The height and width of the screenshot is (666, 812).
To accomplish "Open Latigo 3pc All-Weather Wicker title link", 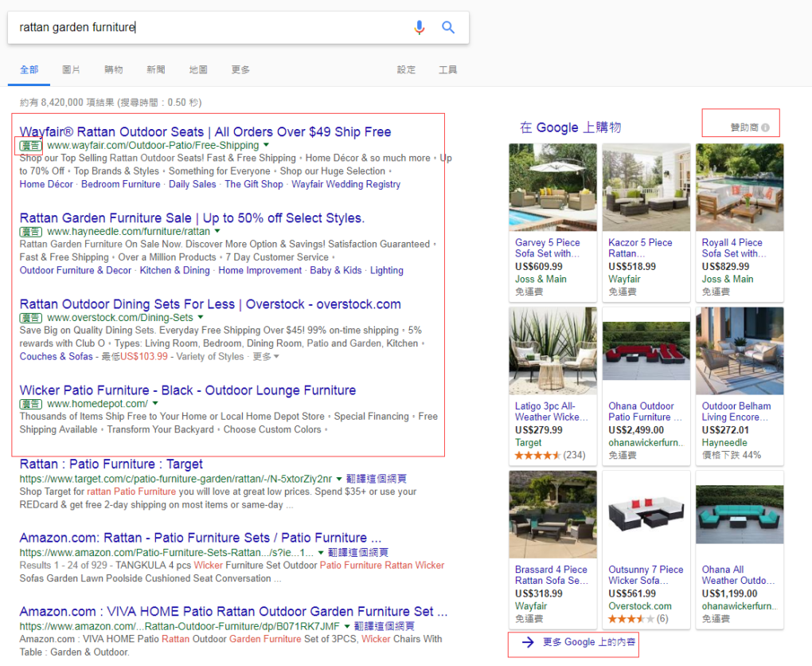I will coord(552,412).
